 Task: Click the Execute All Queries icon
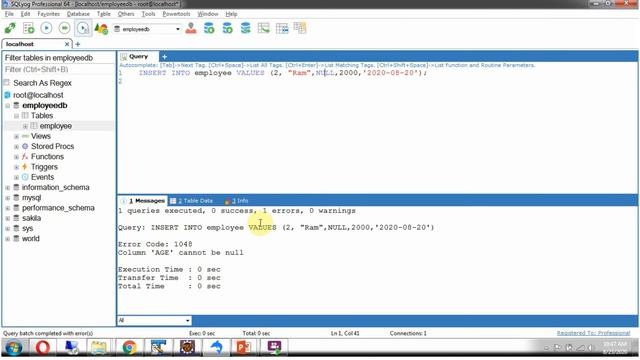click(64, 28)
